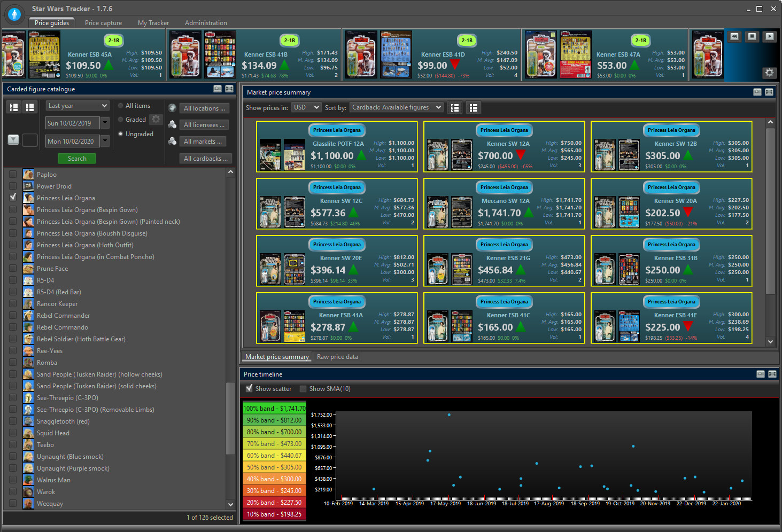Click the All cardbacks button
The width and height of the screenshot is (782, 532).
click(x=205, y=159)
